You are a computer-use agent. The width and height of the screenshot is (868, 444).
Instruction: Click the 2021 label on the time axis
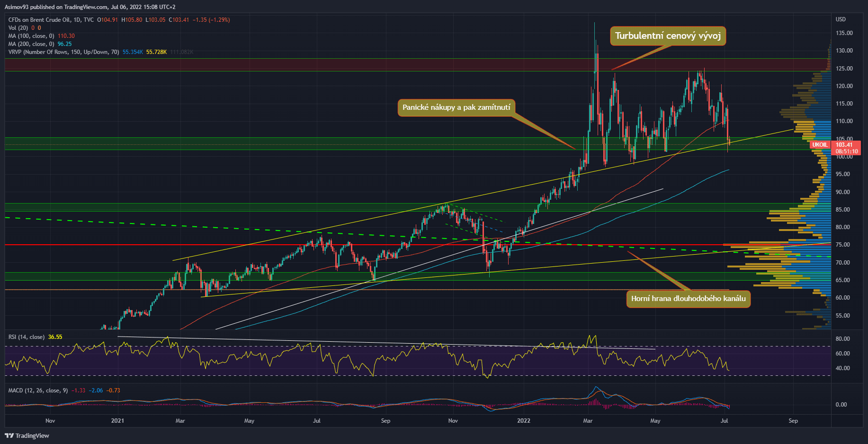point(117,421)
